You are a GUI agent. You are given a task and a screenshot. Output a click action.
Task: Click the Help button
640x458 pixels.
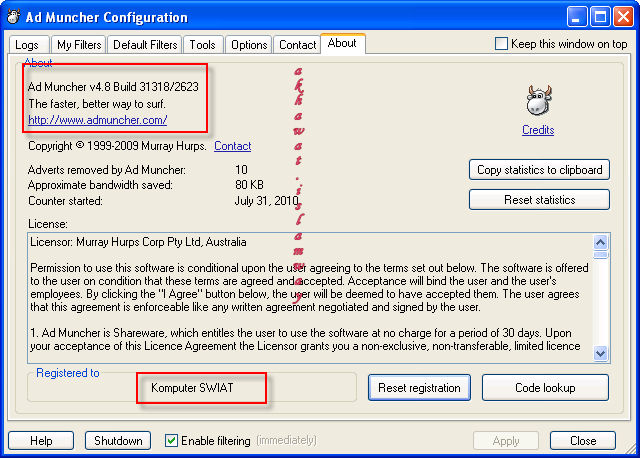pos(41,440)
